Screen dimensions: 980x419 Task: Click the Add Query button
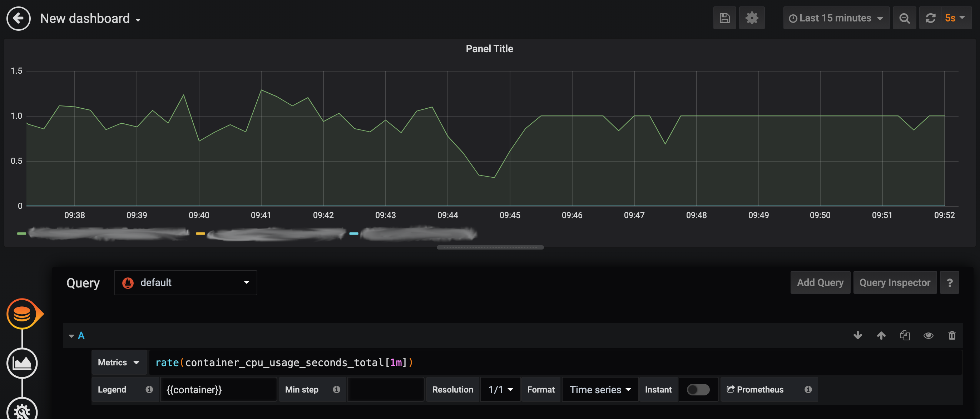pos(820,282)
